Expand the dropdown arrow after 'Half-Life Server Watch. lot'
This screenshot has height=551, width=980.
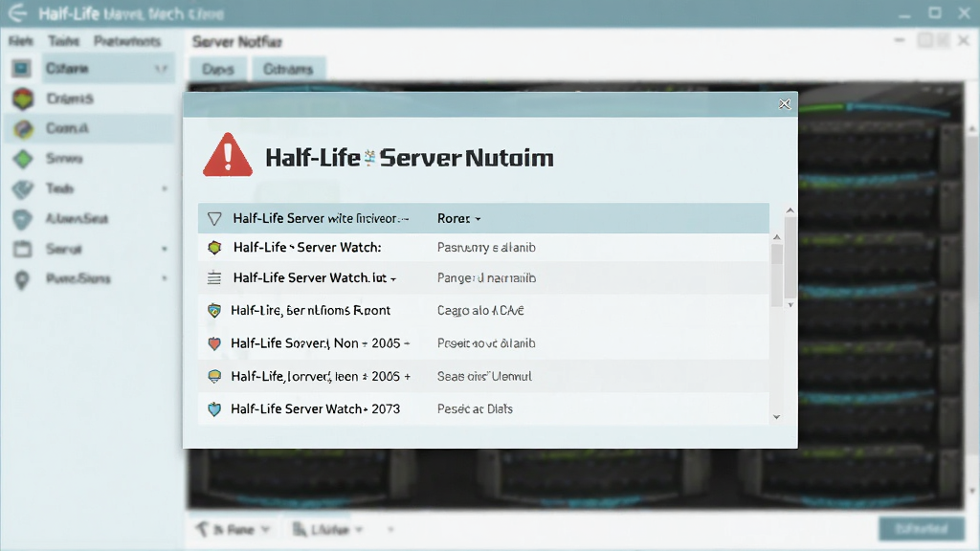click(393, 279)
